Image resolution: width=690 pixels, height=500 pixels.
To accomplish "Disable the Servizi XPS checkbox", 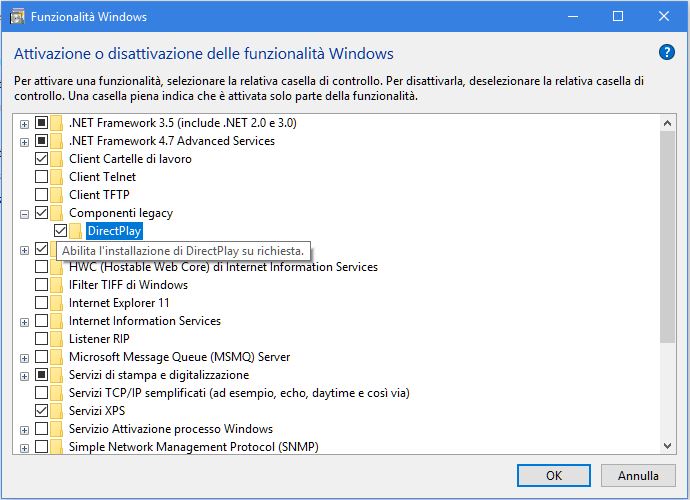I will click(41, 411).
